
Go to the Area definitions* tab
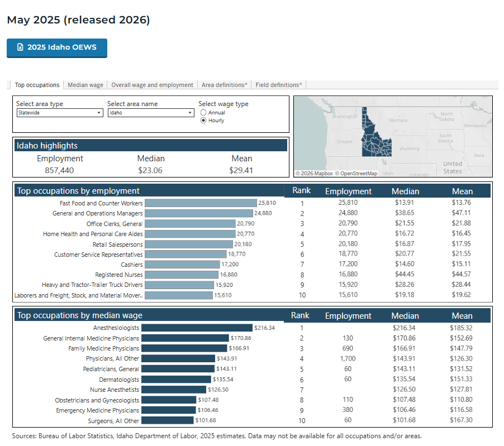[x=225, y=85]
